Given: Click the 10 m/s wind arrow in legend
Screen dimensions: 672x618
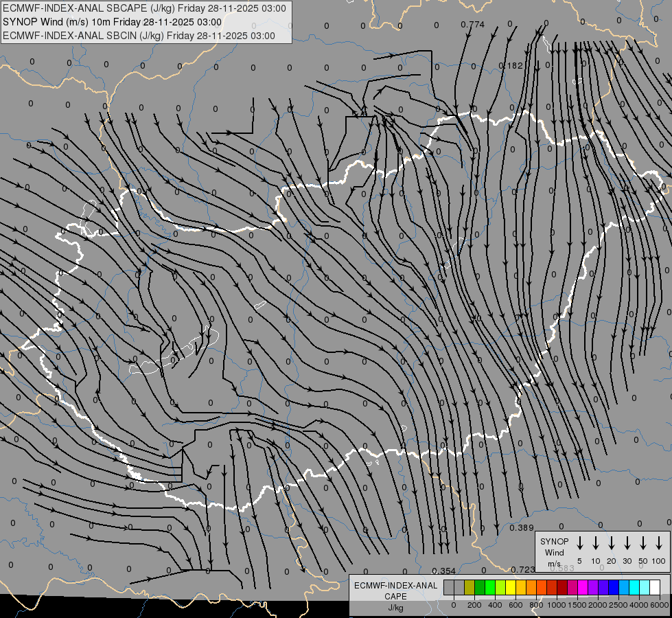Looking at the screenshot, I should pos(596,543).
